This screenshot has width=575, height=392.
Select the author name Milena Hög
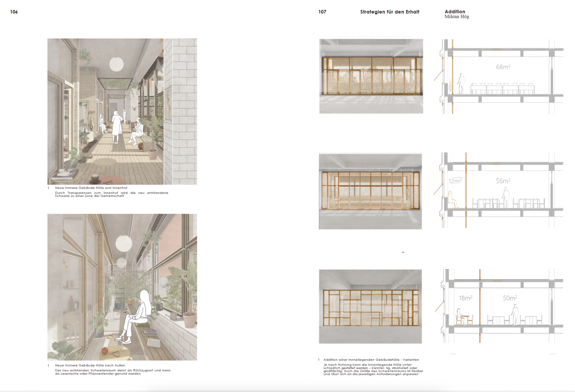(457, 17)
